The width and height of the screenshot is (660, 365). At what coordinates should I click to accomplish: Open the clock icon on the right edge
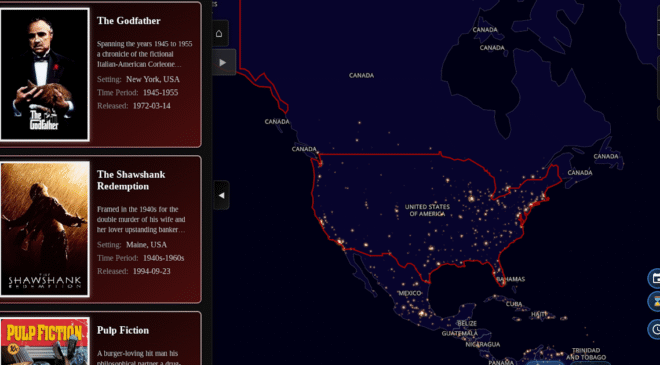coord(655,329)
